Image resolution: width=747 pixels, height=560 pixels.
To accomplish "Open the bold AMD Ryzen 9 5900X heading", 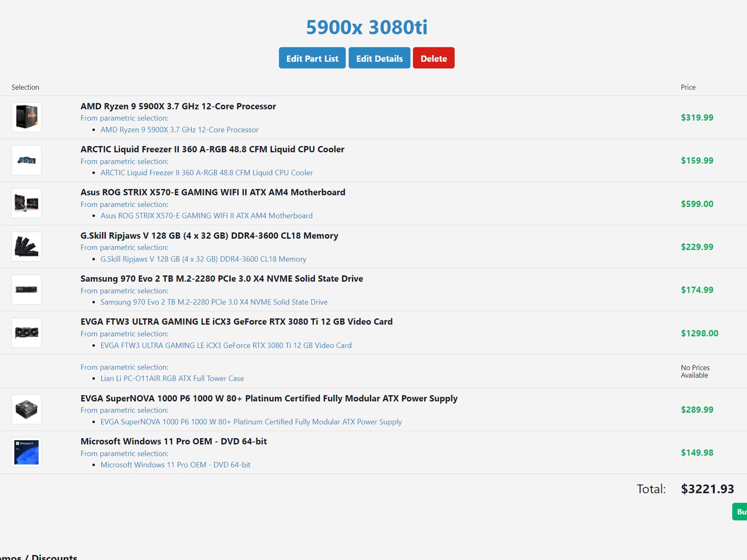I will pyautogui.click(x=178, y=106).
